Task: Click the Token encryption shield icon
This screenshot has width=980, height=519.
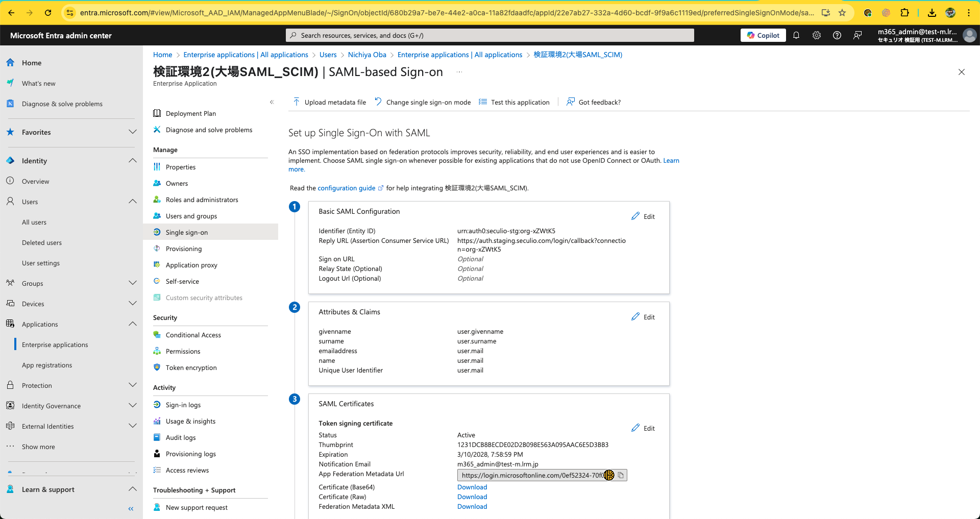Action: [x=157, y=367]
